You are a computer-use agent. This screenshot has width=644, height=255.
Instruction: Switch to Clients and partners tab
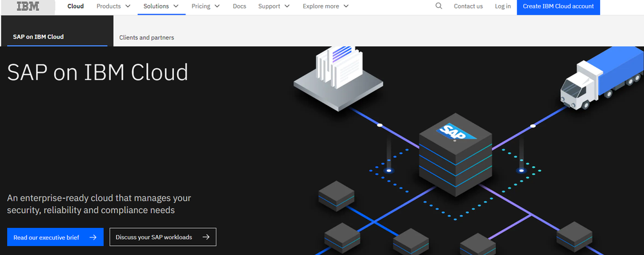pos(147,37)
